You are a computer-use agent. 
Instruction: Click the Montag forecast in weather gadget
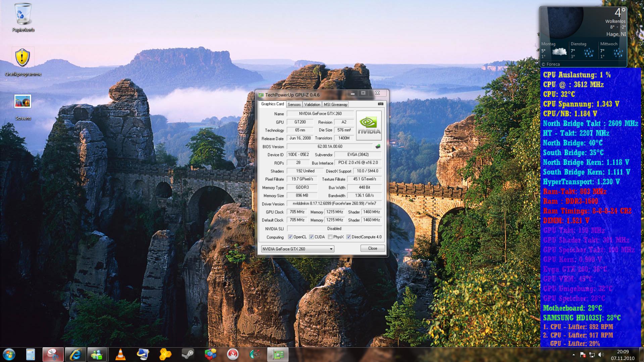[554, 50]
